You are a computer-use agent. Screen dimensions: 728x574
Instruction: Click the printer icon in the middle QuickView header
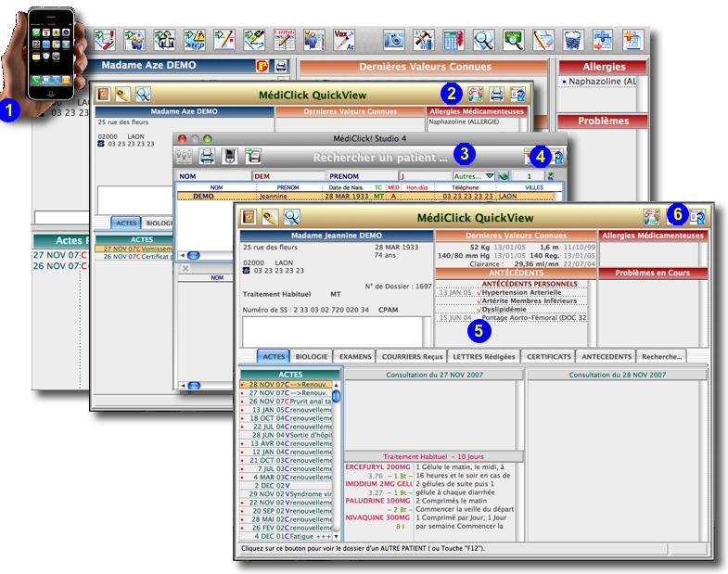(x=497, y=95)
